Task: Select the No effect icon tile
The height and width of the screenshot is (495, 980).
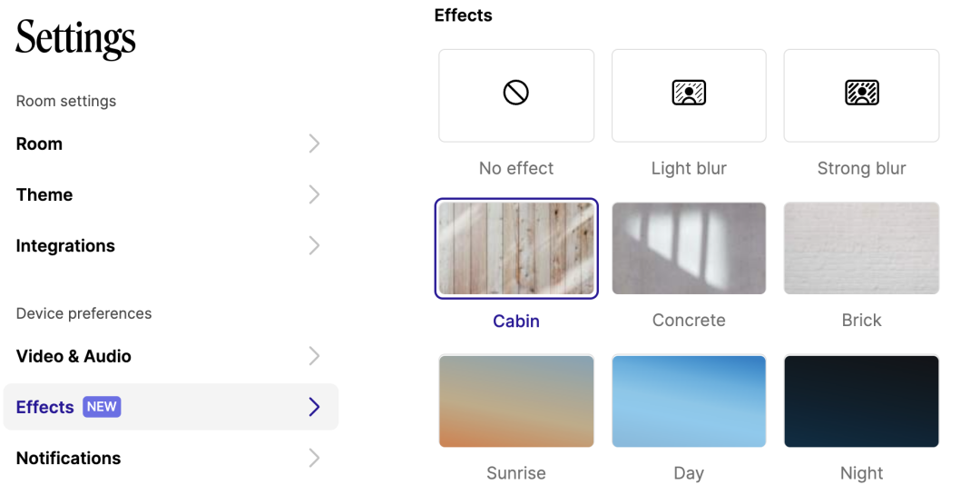Action: click(516, 95)
